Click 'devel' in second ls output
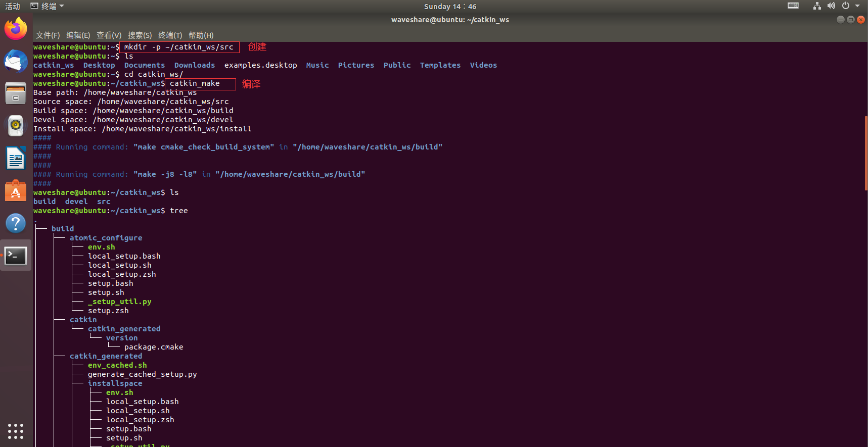The height and width of the screenshot is (447, 868). pyautogui.click(x=76, y=202)
